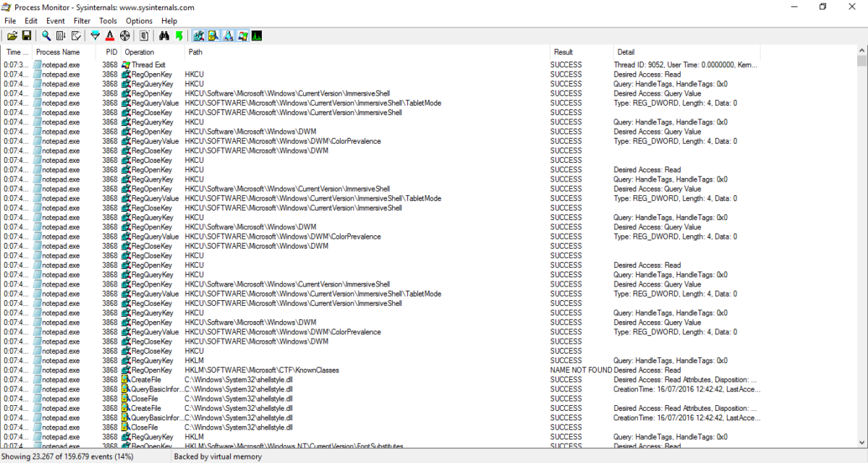Screen dimensions: 868x463
Task: Open a saved logfile
Action: [12, 35]
